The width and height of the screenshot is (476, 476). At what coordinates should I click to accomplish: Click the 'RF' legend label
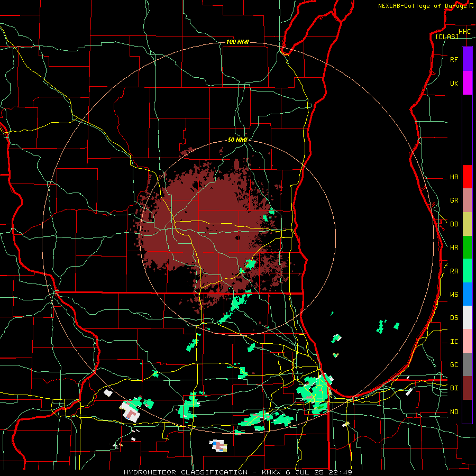pyautogui.click(x=454, y=59)
